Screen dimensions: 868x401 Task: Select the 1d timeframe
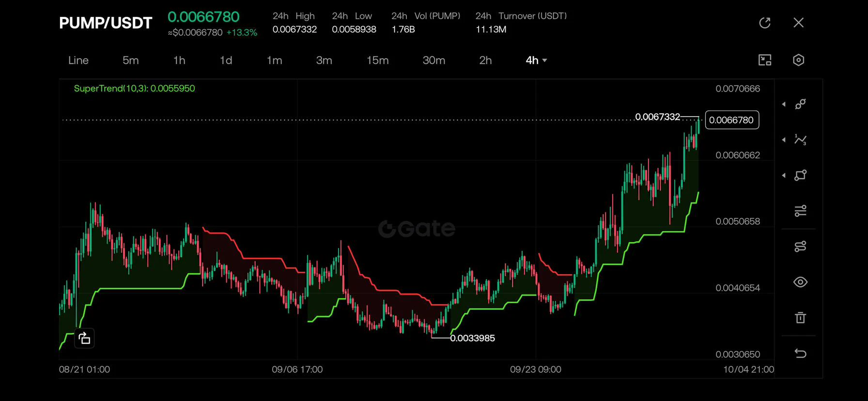226,60
